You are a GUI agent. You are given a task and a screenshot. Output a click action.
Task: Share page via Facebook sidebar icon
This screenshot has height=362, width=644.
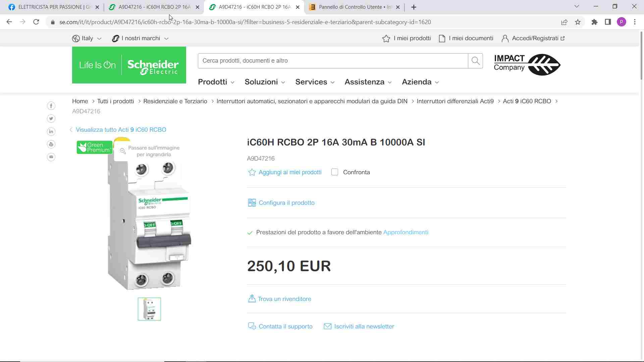[x=51, y=106]
